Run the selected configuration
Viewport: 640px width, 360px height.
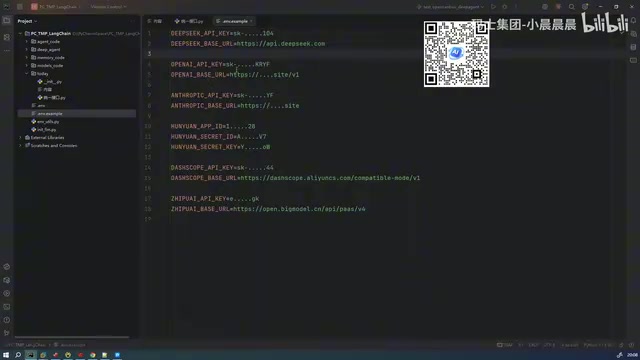click(493, 7)
